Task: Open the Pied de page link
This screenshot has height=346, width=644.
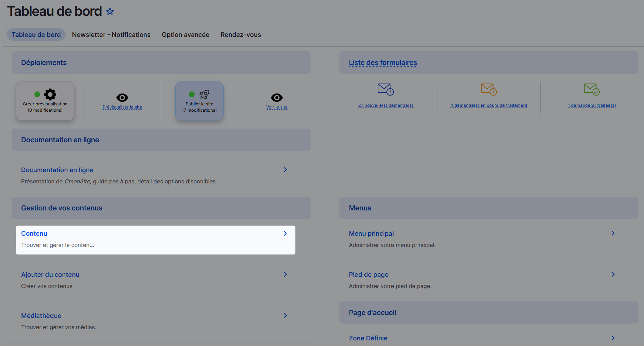Action: click(x=369, y=275)
